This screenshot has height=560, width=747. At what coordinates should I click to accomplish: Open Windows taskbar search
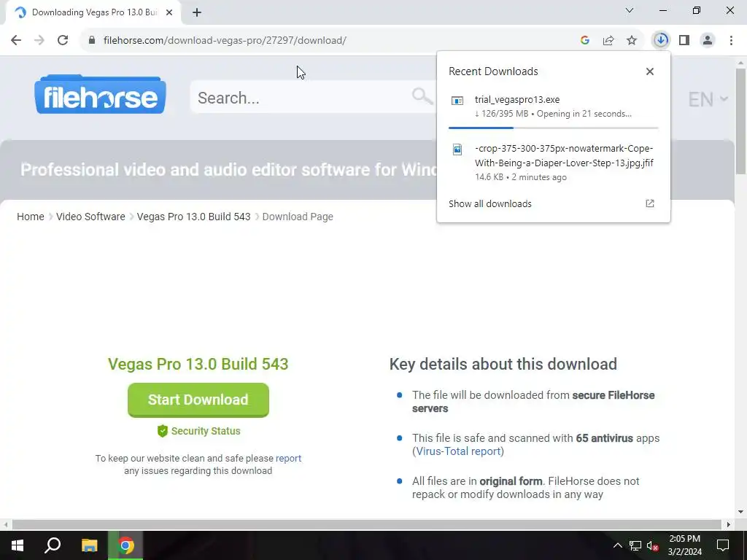point(53,545)
